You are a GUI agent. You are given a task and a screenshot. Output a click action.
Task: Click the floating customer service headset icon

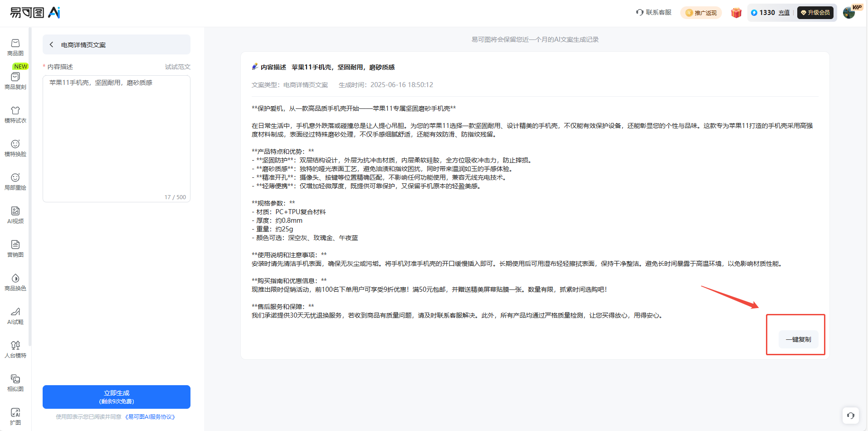[x=851, y=415]
